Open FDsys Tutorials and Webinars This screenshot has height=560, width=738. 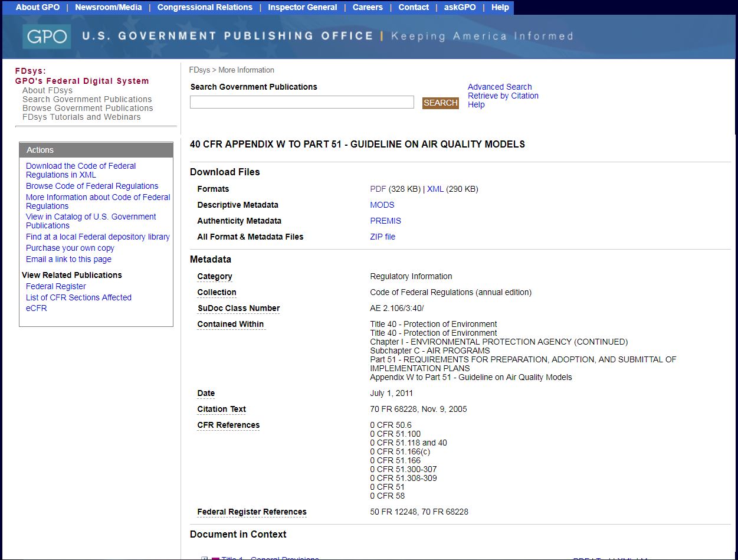[81, 117]
